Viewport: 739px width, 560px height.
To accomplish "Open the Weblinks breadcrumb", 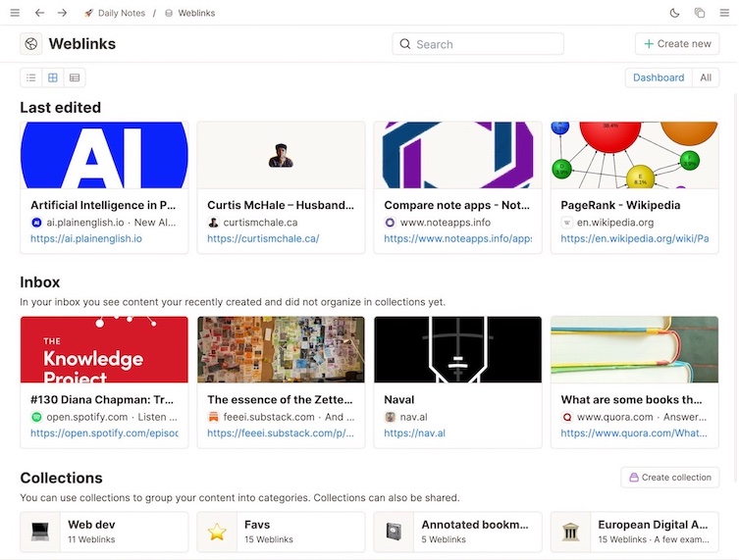I will [x=190, y=13].
